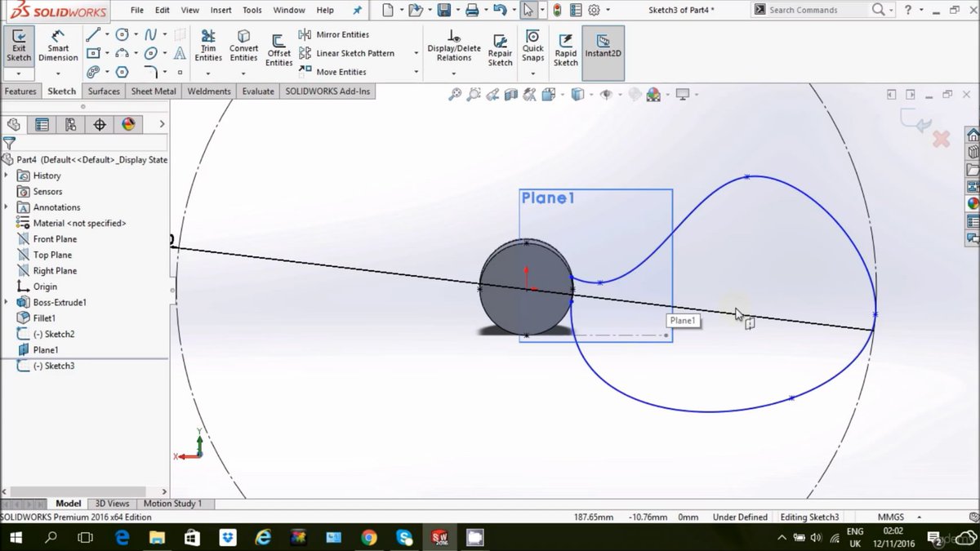Click Mirror Entities
This screenshot has width=980, height=551.
[334, 34]
